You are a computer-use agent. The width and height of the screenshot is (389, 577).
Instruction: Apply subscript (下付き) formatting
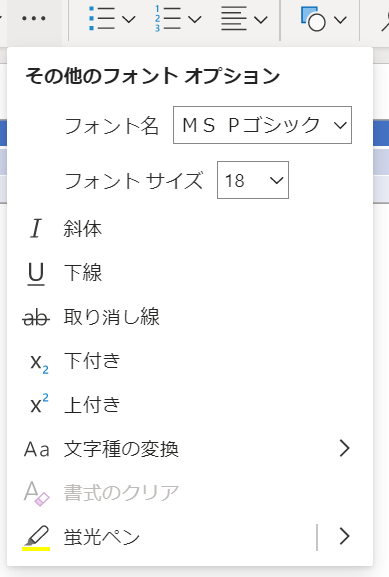pyautogui.click(x=190, y=361)
